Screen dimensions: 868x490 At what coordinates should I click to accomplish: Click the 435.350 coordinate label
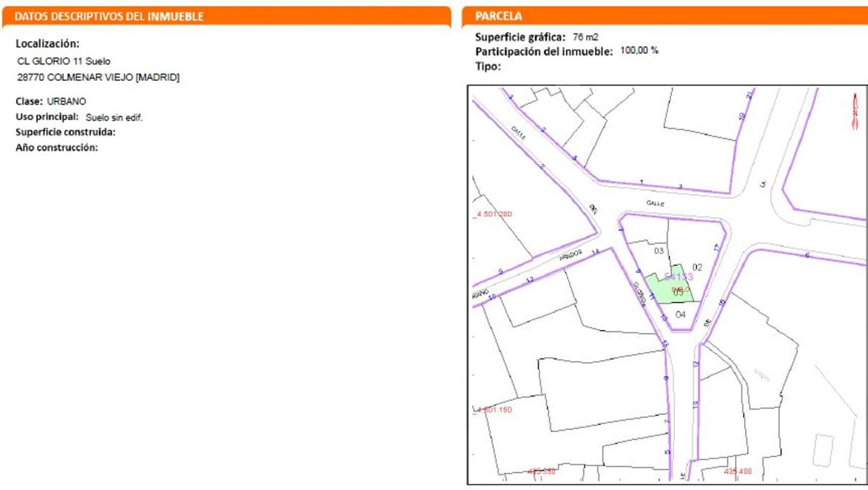[542, 471]
